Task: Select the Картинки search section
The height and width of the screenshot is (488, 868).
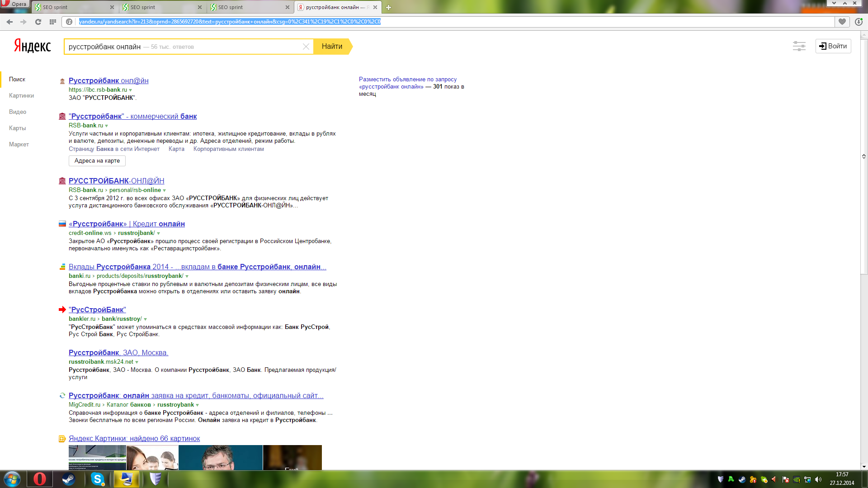Action: [x=21, y=96]
